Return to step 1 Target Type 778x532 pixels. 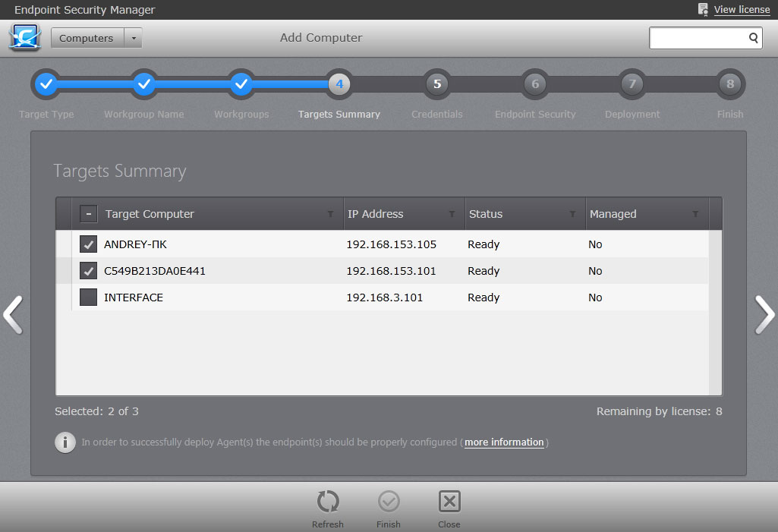click(x=46, y=84)
